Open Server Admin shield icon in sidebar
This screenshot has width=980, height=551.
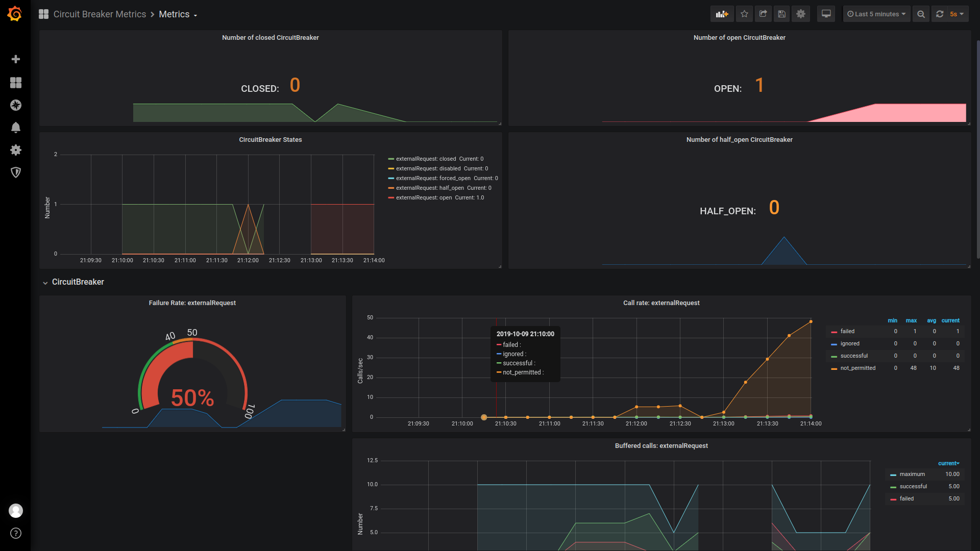tap(16, 172)
